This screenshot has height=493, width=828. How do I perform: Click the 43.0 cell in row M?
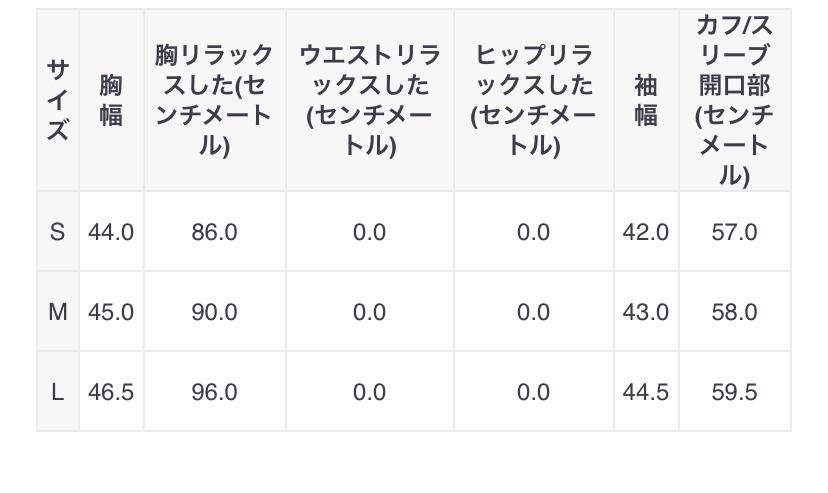646,312
